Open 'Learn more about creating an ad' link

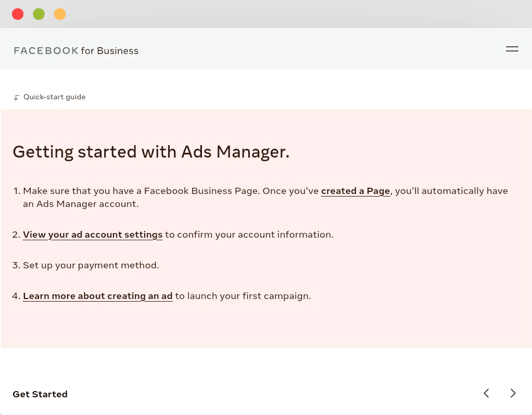(98, 296)
